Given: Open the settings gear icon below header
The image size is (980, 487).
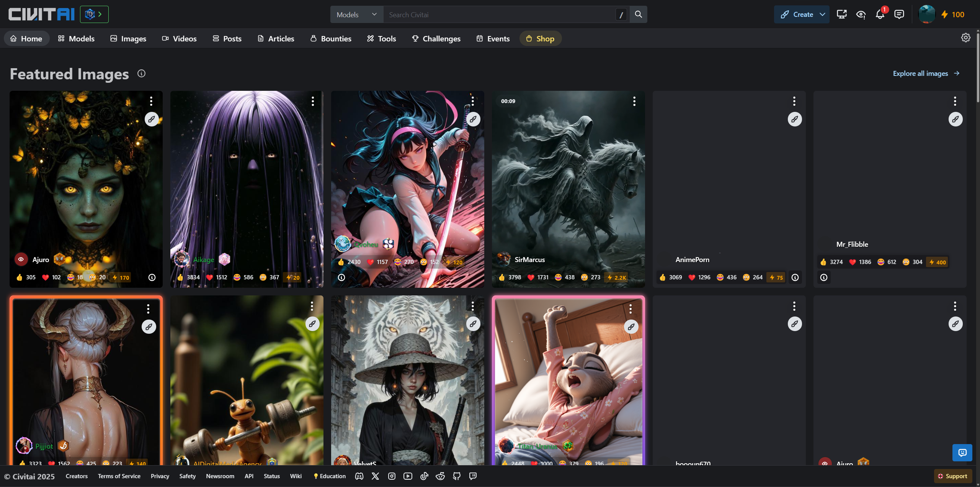Looking at the screenshot, I should [965, 38].
